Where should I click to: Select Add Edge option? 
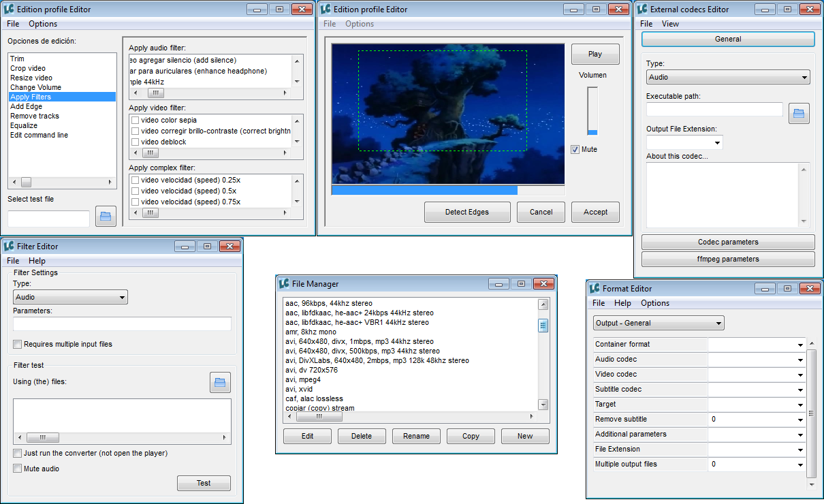62,106
